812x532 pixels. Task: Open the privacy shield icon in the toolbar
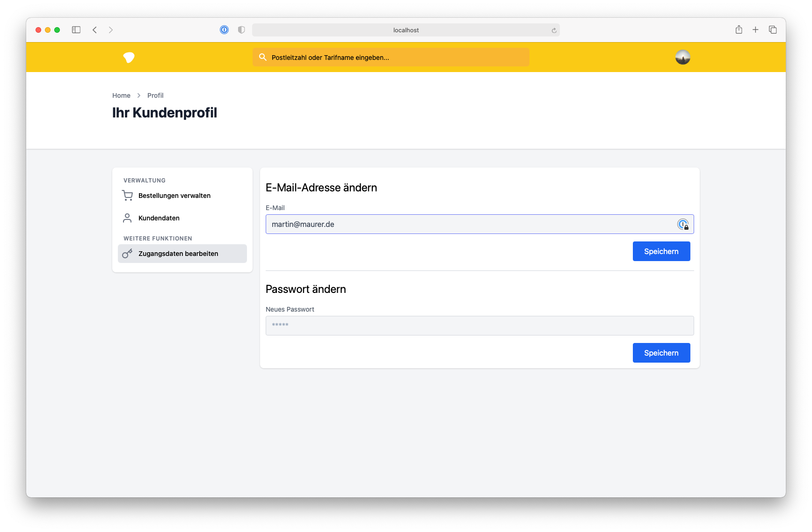241,30
